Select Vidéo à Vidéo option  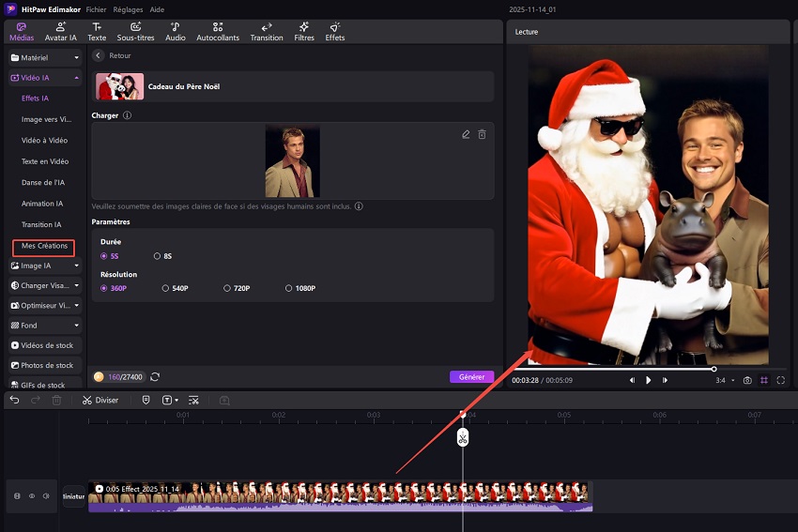pos(44,141)
